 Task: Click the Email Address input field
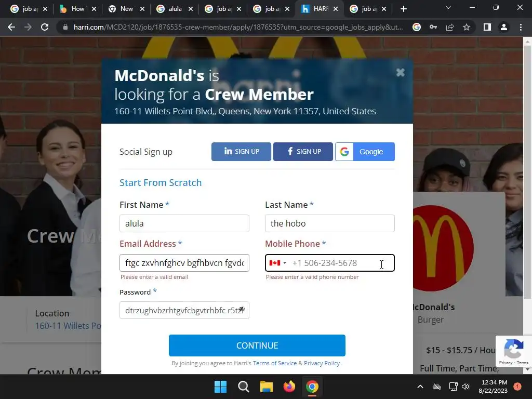184,262
